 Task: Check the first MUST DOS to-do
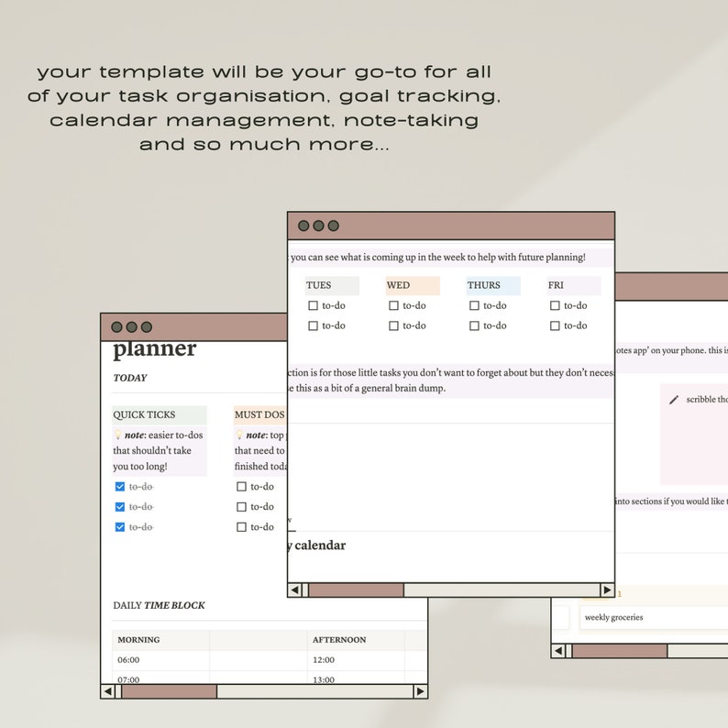coord(241,487)
